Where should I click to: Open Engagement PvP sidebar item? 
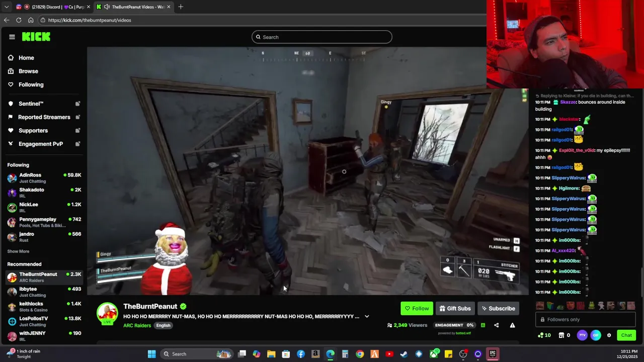coord(41,144)
